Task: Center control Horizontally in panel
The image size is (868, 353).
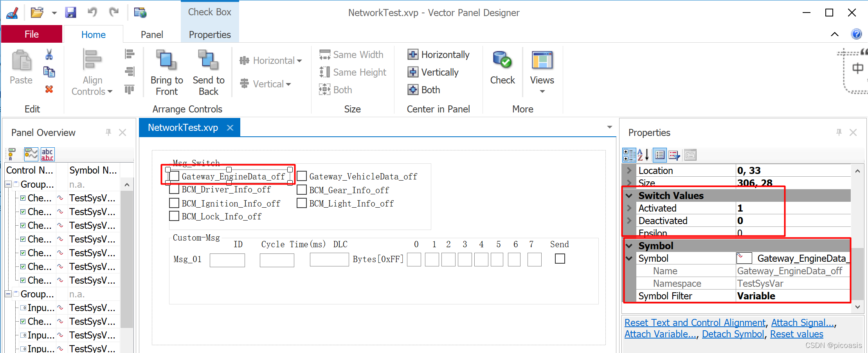Action: (438, 54)
